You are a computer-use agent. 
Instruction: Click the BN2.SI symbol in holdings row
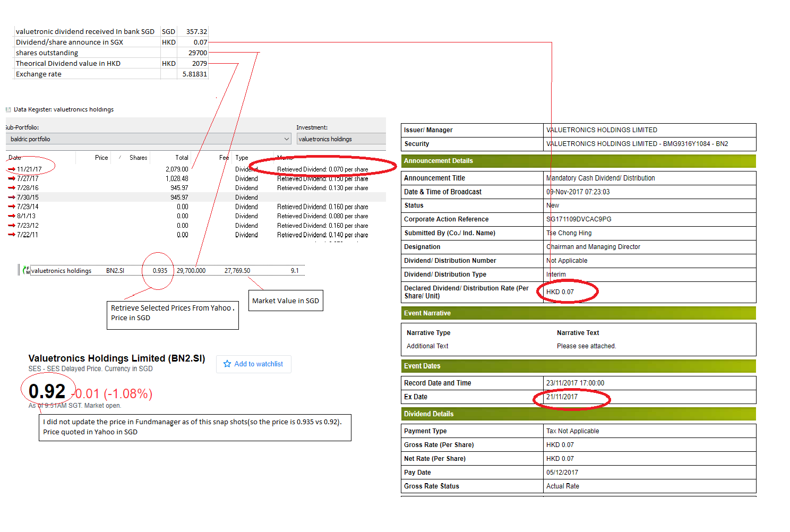tap(115, 271)
